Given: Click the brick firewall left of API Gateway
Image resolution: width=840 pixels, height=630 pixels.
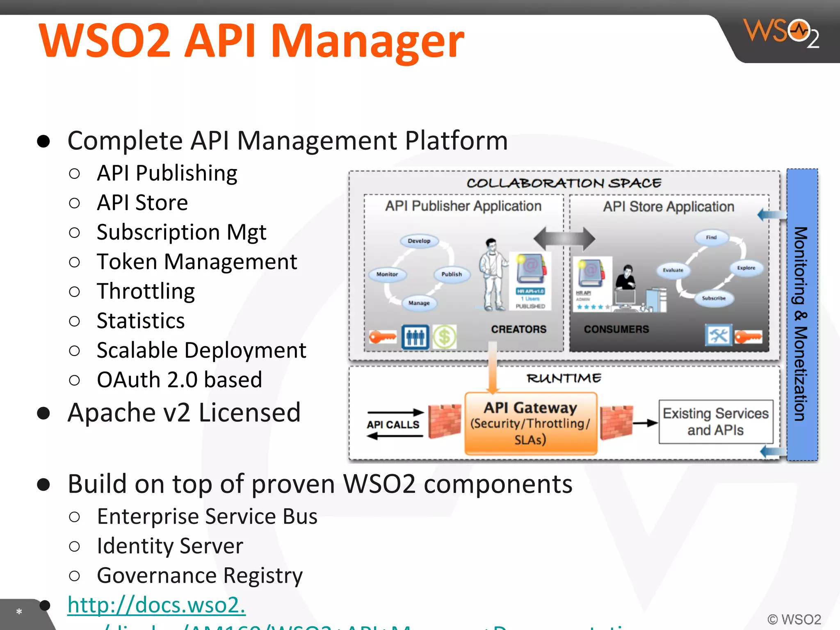Looking at the screenshot, I should coord(445,422).
